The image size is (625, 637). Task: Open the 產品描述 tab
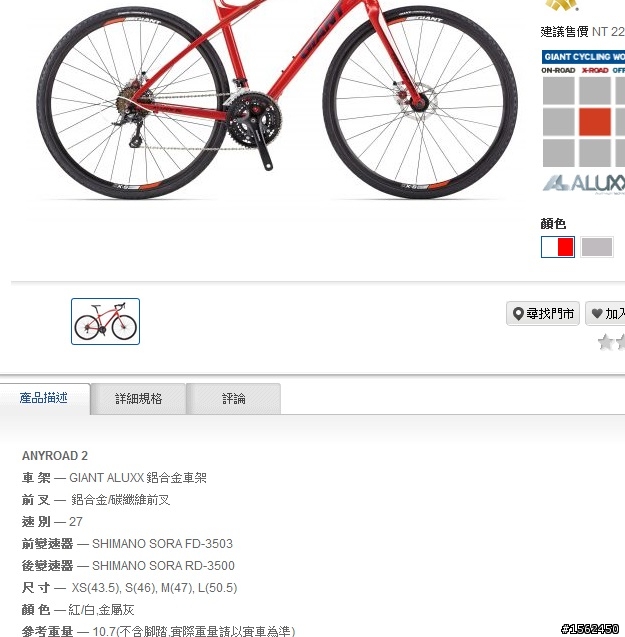tap(44, 399)
